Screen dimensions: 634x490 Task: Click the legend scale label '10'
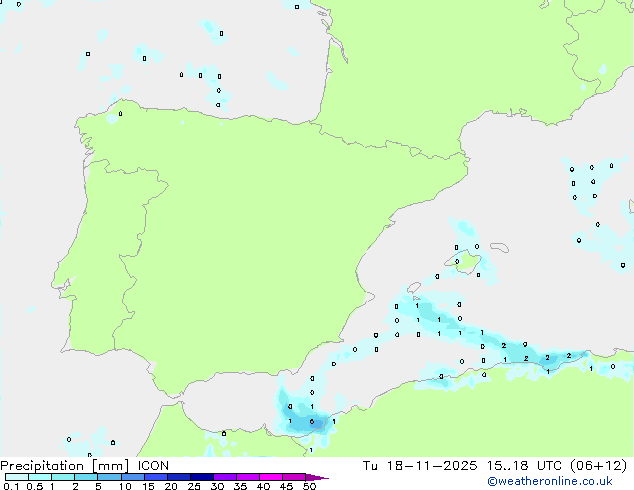click(125, 486)
